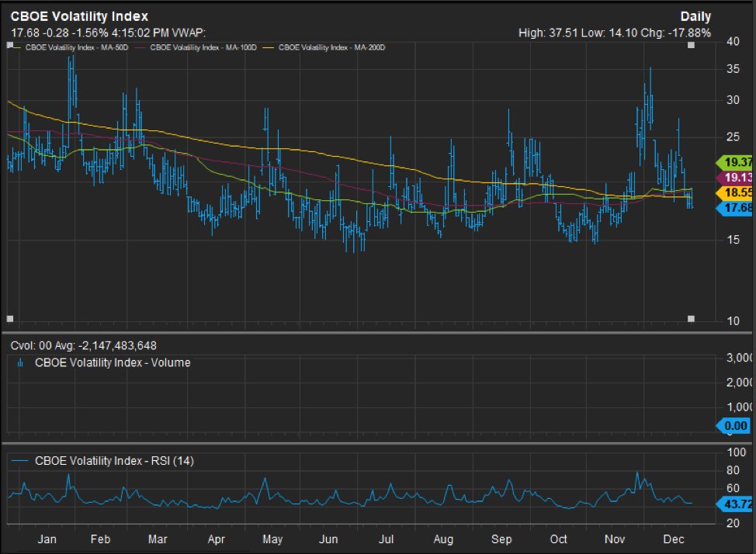Image resolution: width=756 pixels, height=554 pixels.
Task: Click the green 19.37 price tag
Action: coord(735,162)
